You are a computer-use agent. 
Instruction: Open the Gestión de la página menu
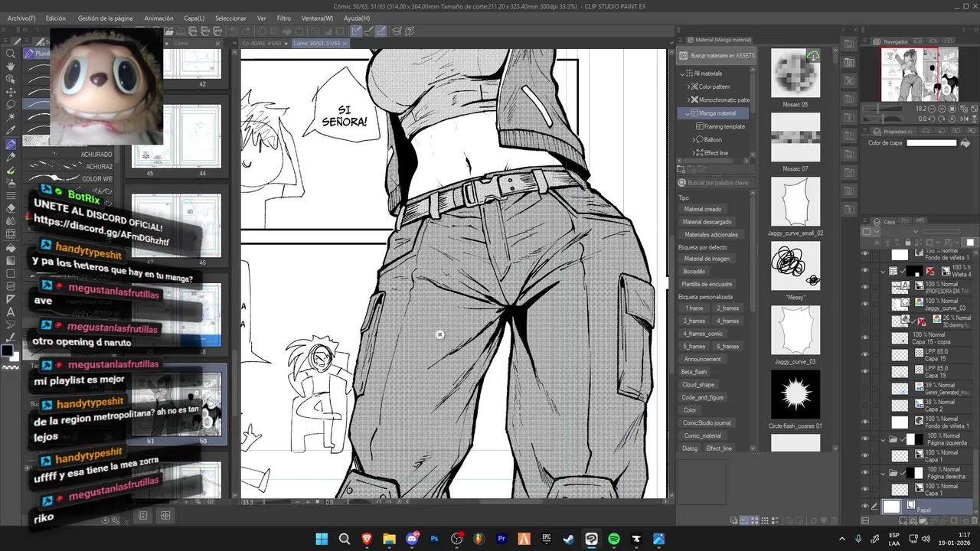coord(105,18)
